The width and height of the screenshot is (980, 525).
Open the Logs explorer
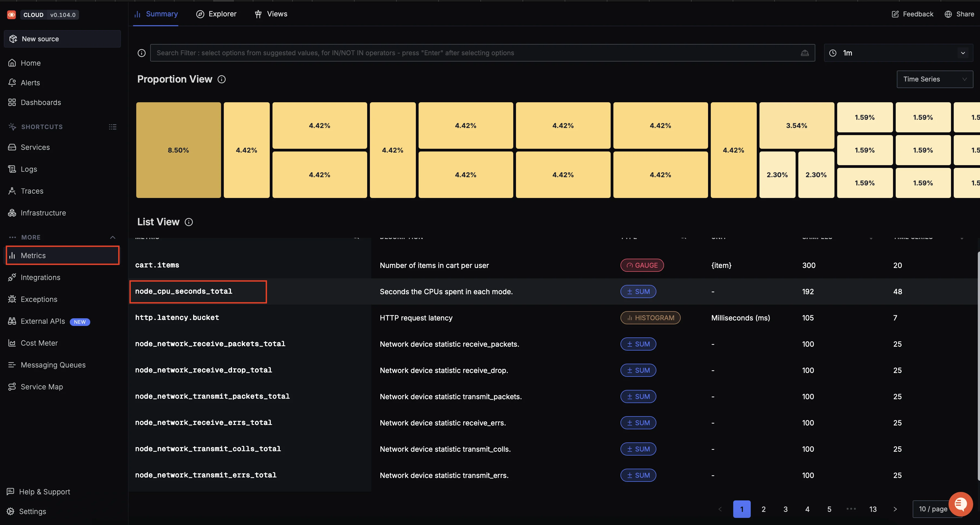[x=28, y=169]
